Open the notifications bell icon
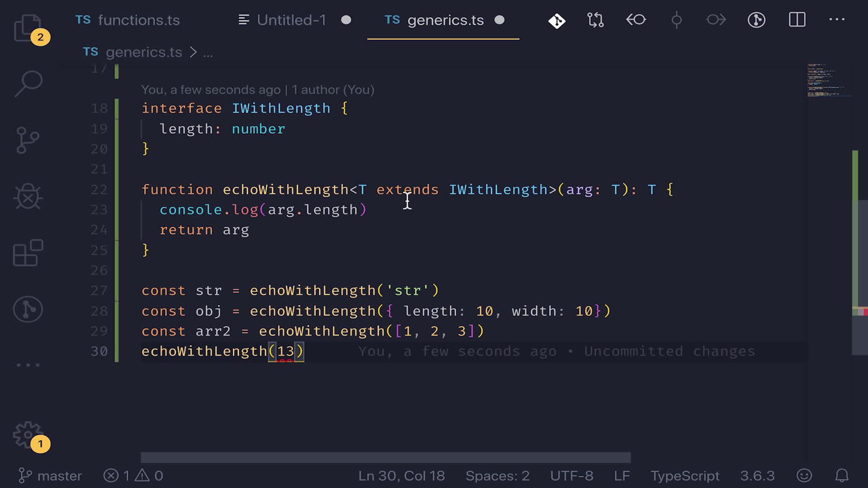Image resolution: width=868 pixels, height=488 pixels. click(x=841, y=476)
